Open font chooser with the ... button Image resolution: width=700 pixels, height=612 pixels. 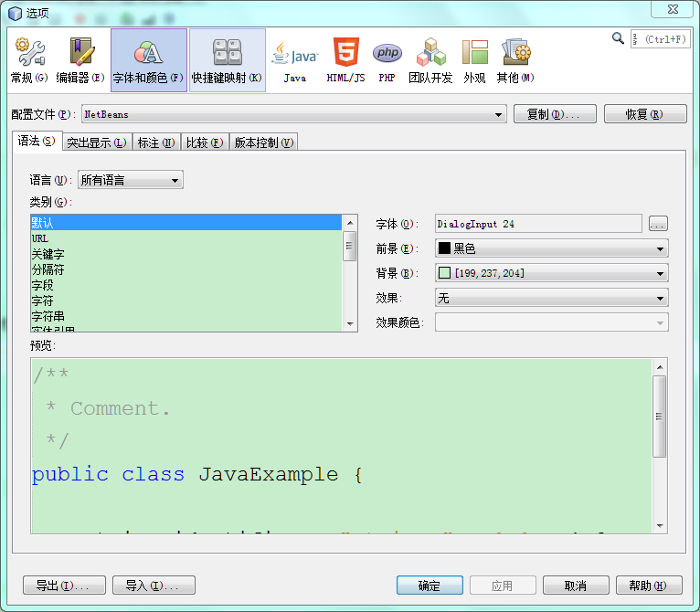[659, 224]
